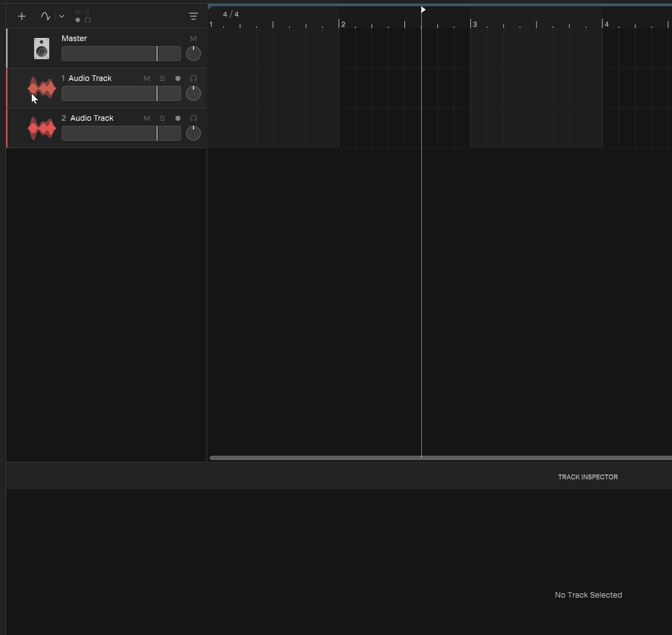This screenshot has height=635, width=672.
Task: Arm record on Audio Track 1
Action: point(178,78)
